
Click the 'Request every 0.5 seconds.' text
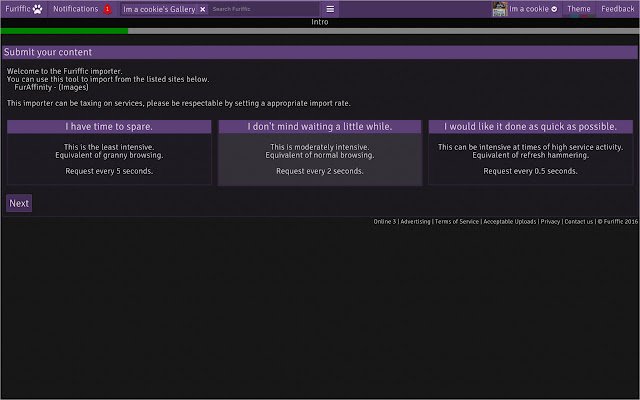[530, 171]
